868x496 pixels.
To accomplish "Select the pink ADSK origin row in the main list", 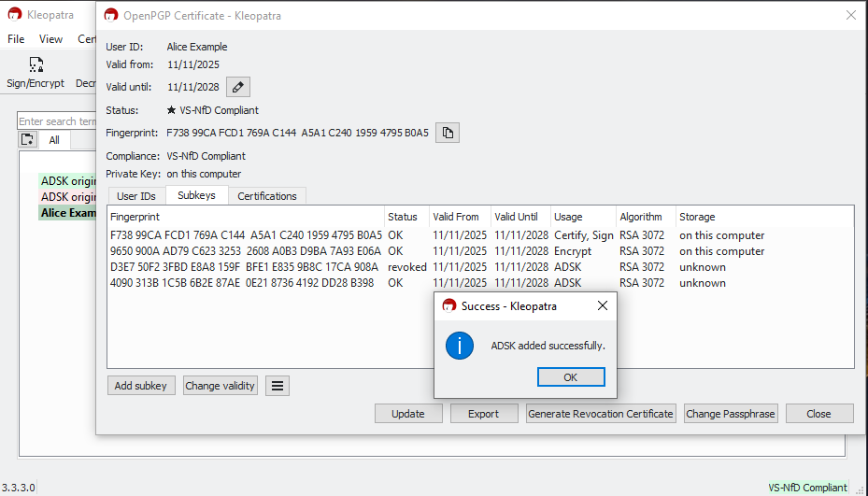I will coord(67,196).
